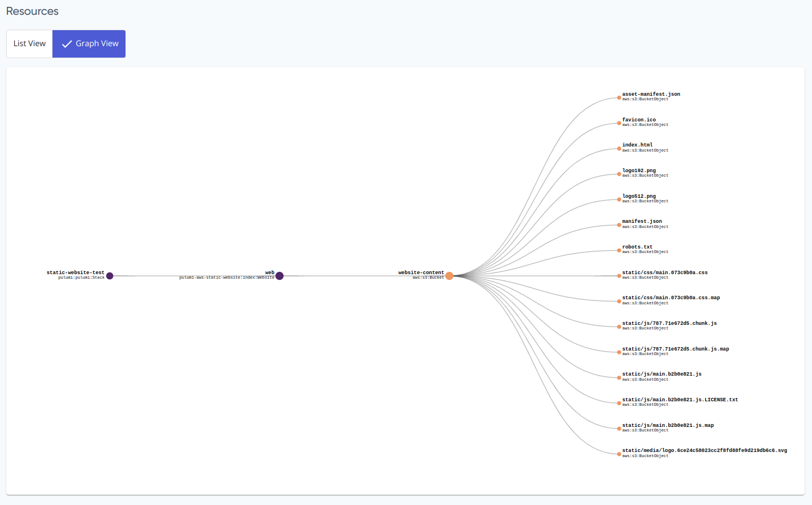Click the static/js/787.71e672d5.chunk.js label
This screenshot has height=505, width=812.
pos(669,323)
